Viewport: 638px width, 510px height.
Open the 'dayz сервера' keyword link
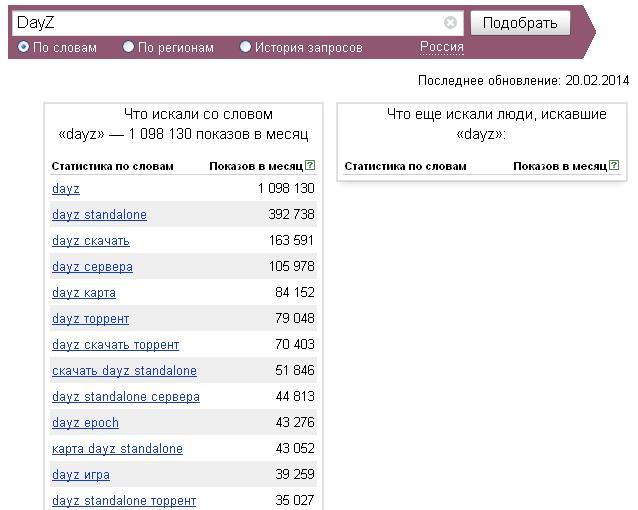coord(92,267)
